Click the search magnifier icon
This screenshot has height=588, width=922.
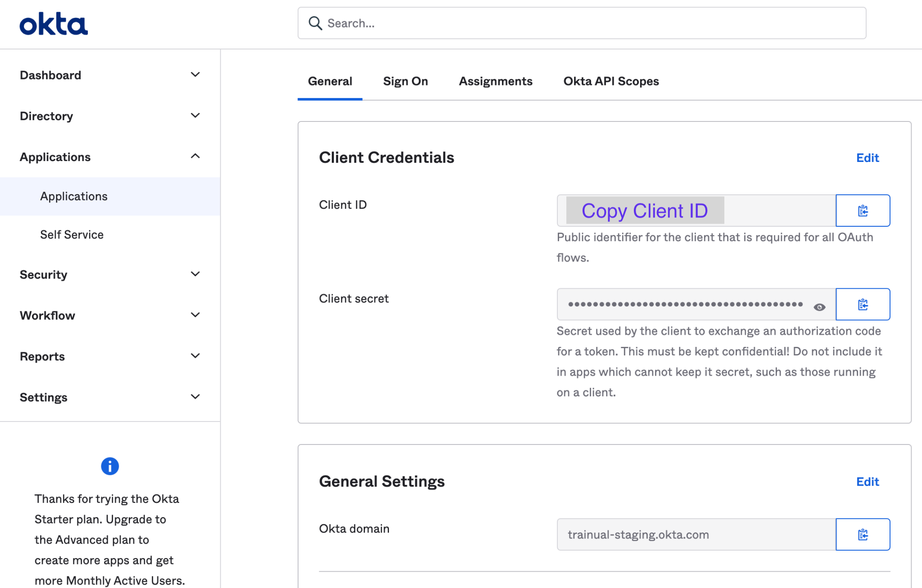pos(315,23)
